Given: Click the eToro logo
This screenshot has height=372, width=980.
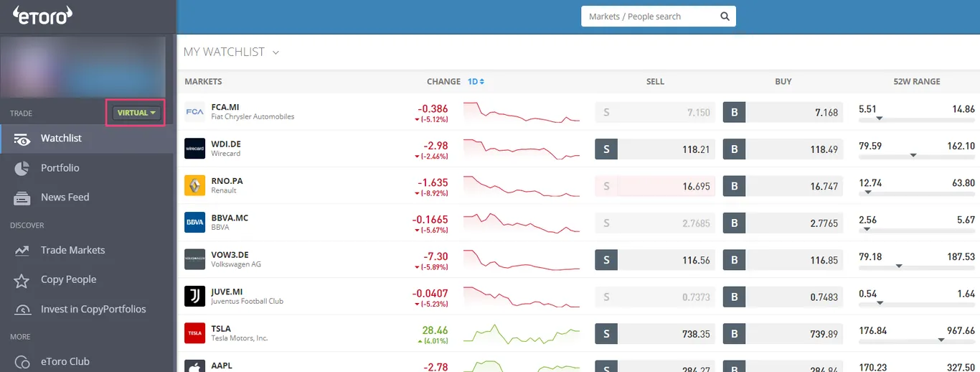Looking at the screenshot, I should (43, 14).
